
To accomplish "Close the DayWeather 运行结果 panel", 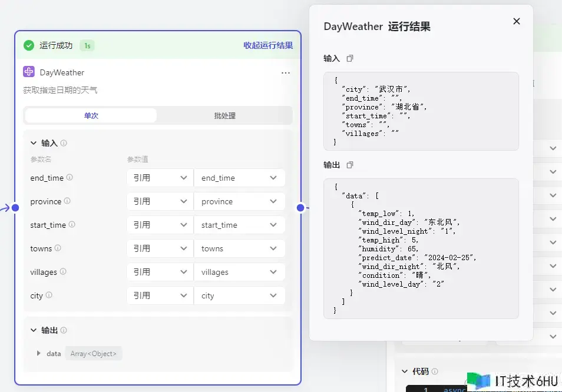I will [517, 21].
